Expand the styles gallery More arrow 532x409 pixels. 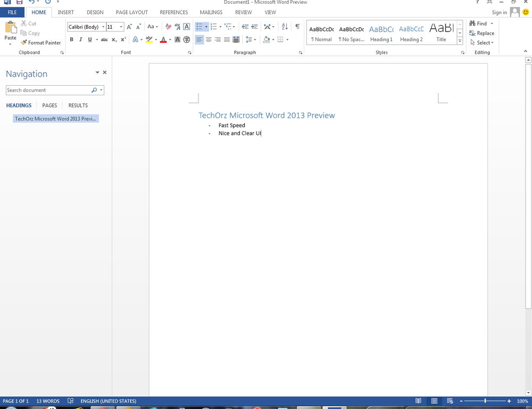(460, 41)
